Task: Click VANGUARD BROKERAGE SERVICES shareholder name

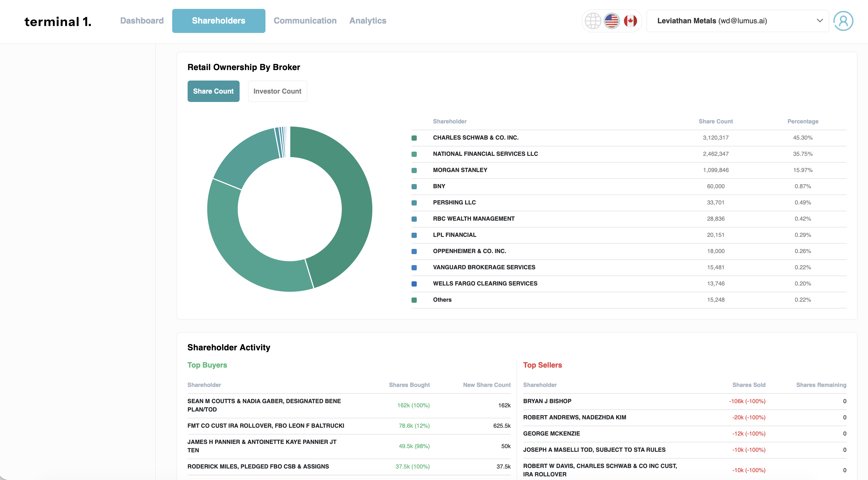Action: [484, 267]
